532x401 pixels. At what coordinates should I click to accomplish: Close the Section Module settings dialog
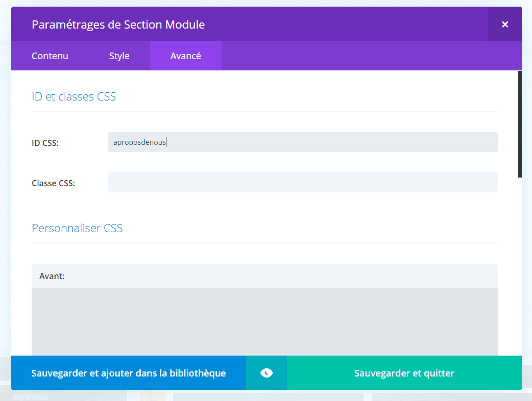tap(504, 24)
